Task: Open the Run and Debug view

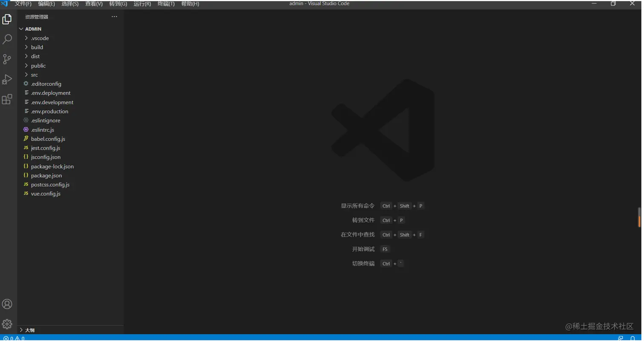Action: coord(7,79)
